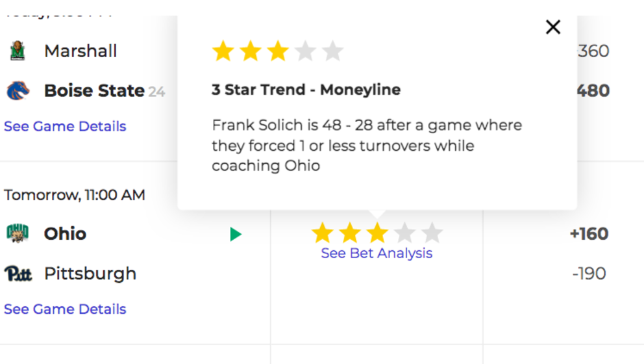
Task: Click the Pitt logo icon
Action: click(18, 274)
